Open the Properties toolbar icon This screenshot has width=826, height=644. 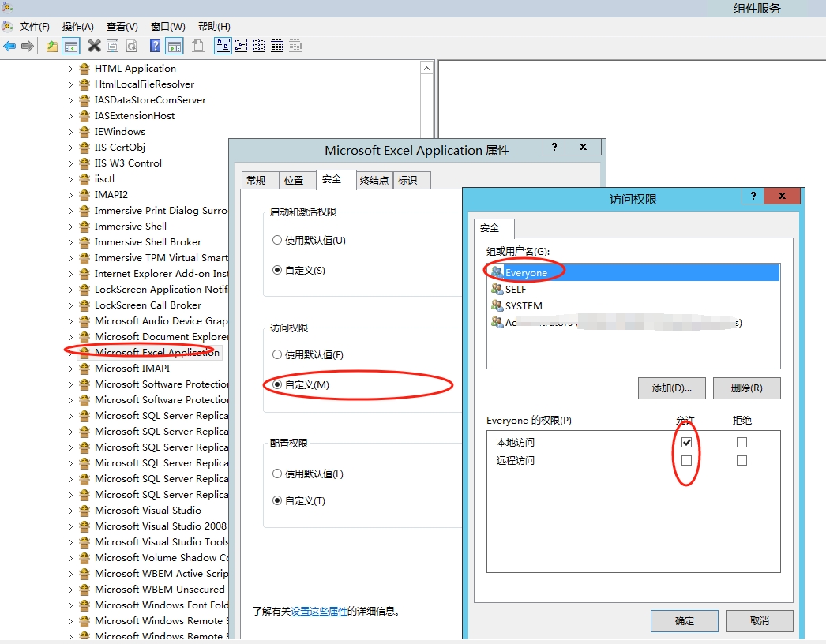coord(113,47)
